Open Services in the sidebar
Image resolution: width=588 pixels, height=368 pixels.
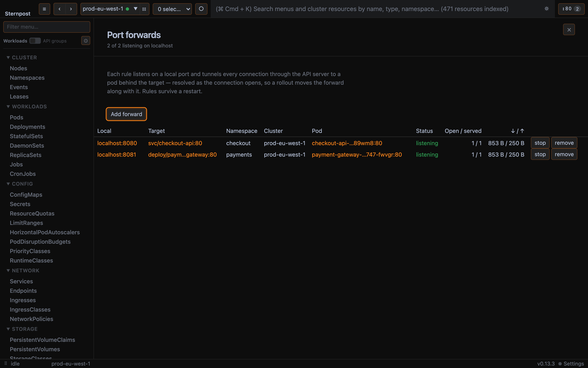point(21,281)
